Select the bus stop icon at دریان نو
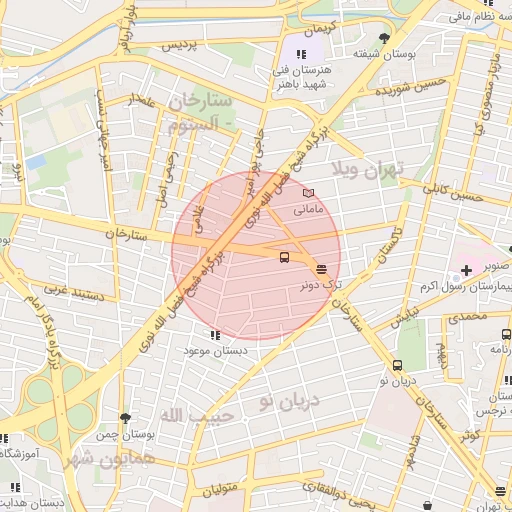The height and width of the screenshot is (512, 512). click(397, 365)
